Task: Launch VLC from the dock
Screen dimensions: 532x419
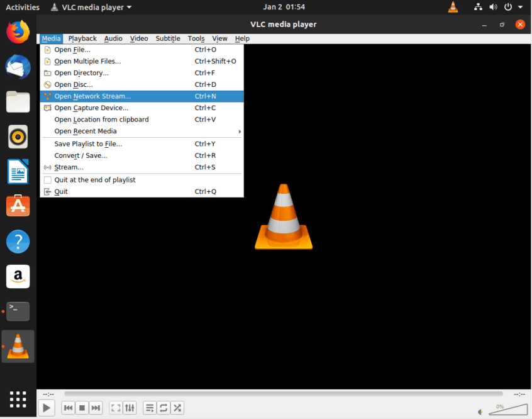Action: (x=18, y=346)
